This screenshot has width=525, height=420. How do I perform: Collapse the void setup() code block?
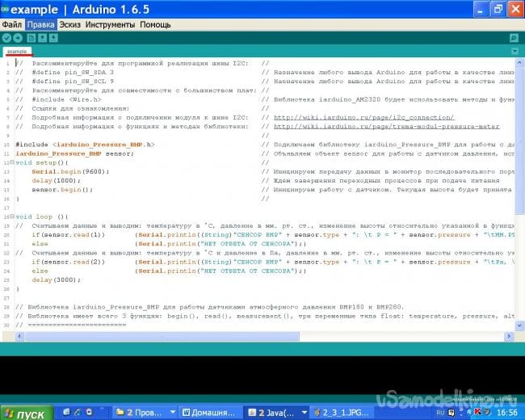[11, 162]
